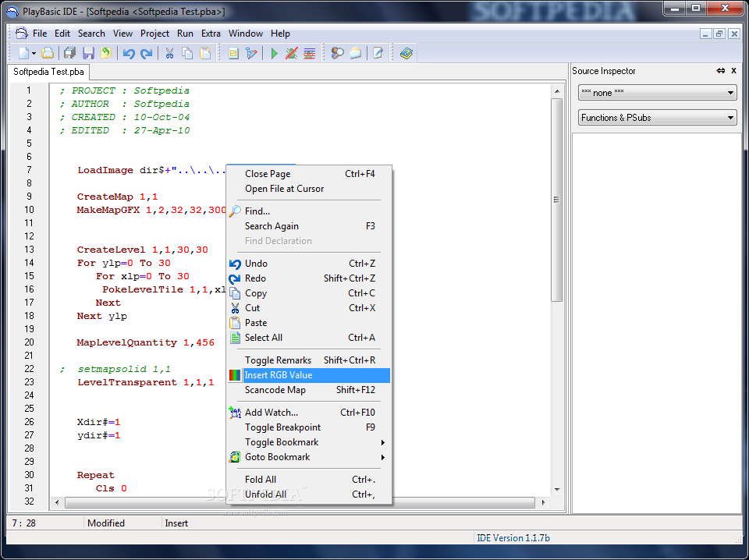Click 'IDE Version 1.1.7b' status text
The height and width of the screenshot is (560, 749).
pyautogui.click(x=513, y=538)
